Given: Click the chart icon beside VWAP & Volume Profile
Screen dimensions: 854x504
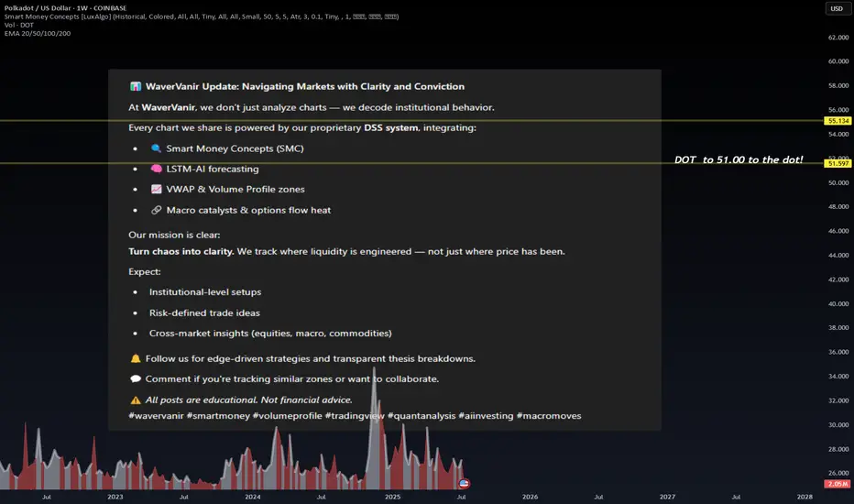Looking at the screenshot, I should coord(156,189).
